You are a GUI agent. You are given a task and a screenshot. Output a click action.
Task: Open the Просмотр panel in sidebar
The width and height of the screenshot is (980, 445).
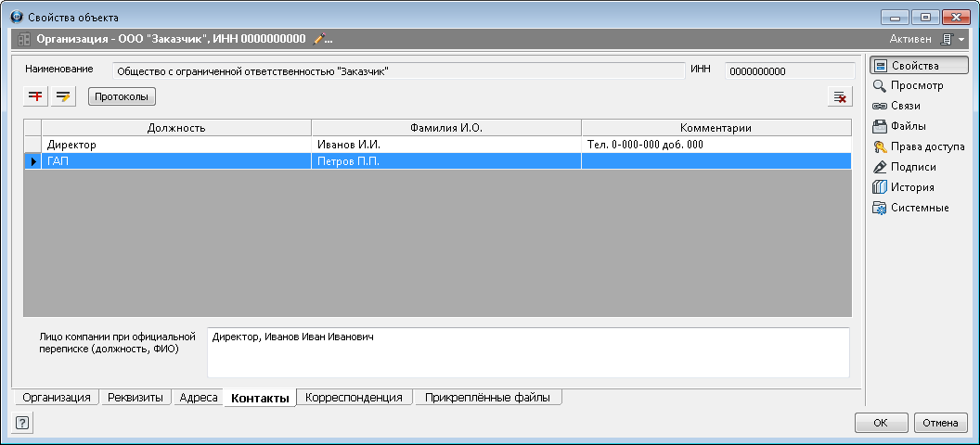[x=916, y=85]
